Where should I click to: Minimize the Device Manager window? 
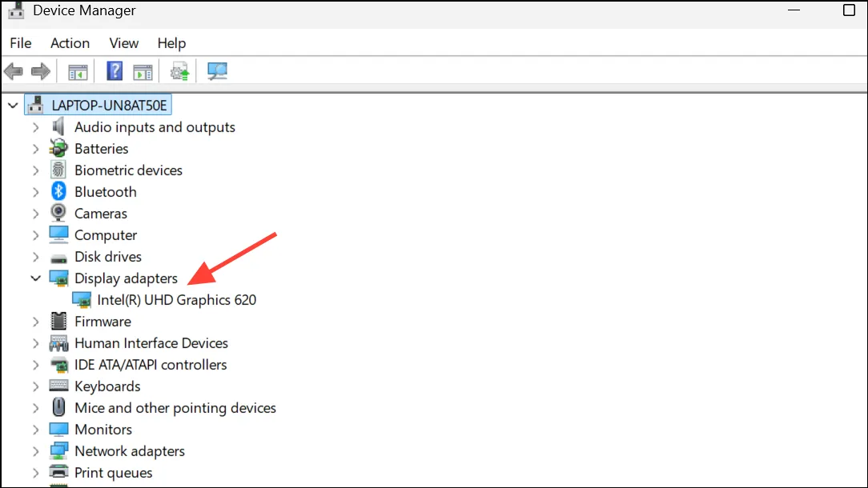[x=794, y=10]
